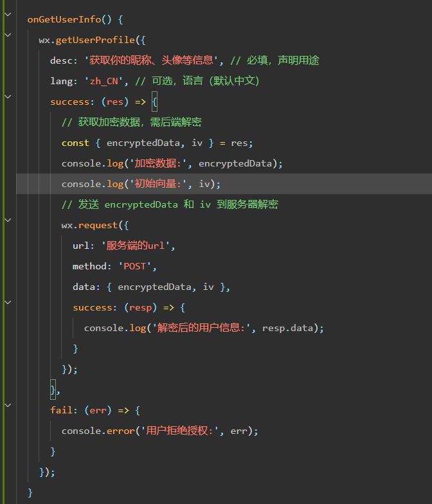This screenshot has width=432, height=504.
Task: Click the lang property key
Action: 62,81
